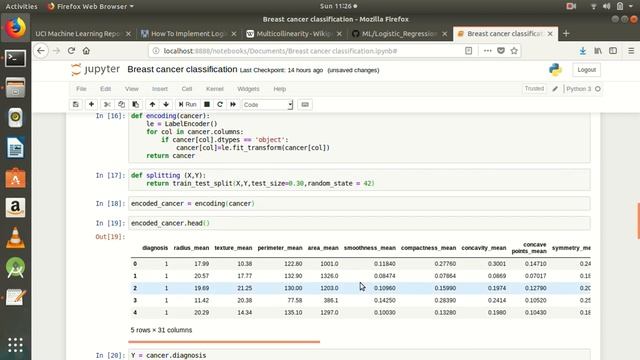
Task: Open the Kernel menu in Jupyter
Action: click(x=215, y=89)
